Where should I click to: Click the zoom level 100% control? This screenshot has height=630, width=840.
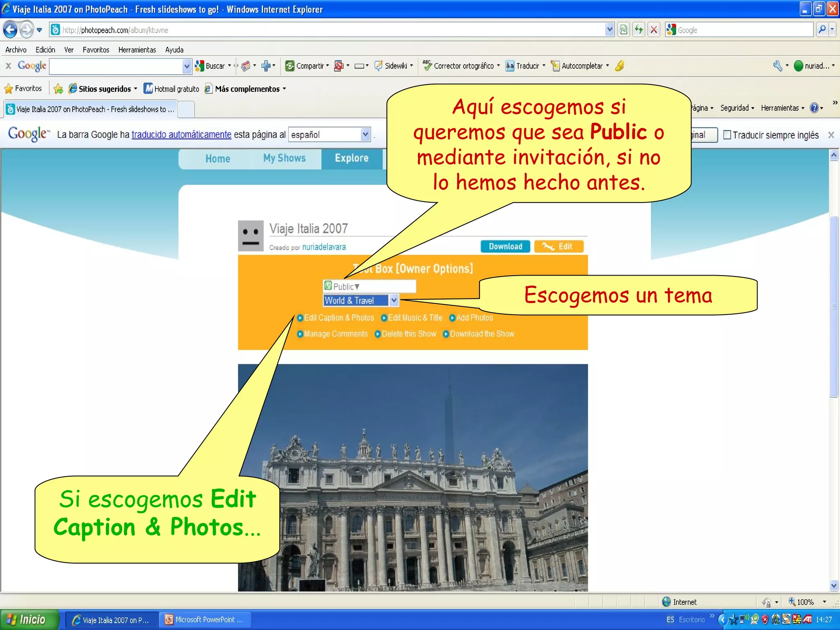(x=807, y=602)
